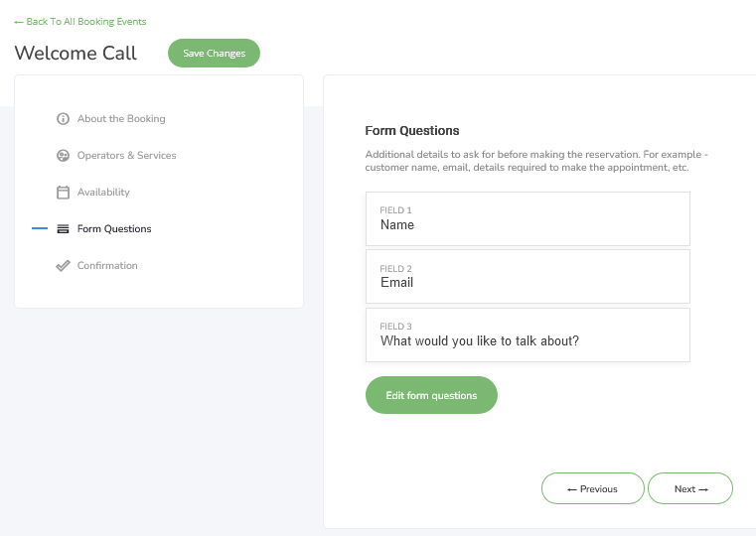The height and width of the screenshot is (536, 756).
Task: Click Edit form questions button
Action: tap(431, 395)
